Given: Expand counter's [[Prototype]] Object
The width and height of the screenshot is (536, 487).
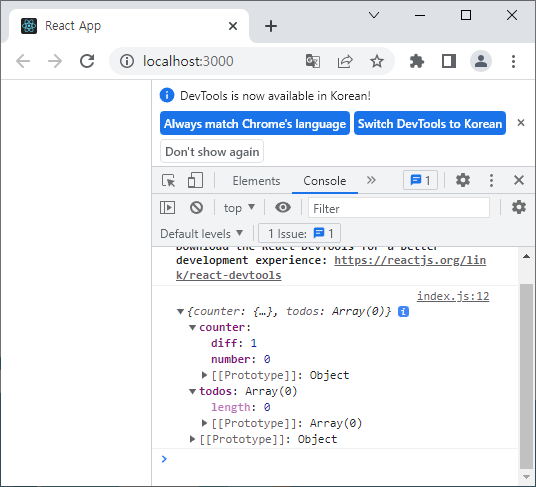Looking at the screenshot, I should click(x=204, y=375).
